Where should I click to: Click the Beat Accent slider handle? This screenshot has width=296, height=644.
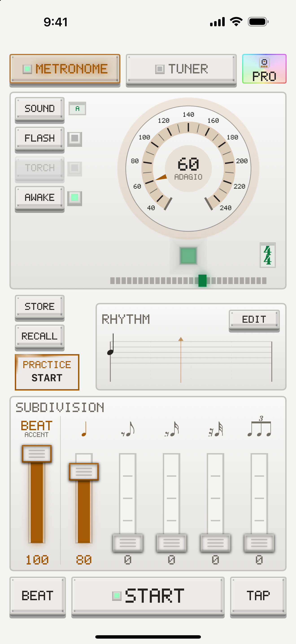37,454
